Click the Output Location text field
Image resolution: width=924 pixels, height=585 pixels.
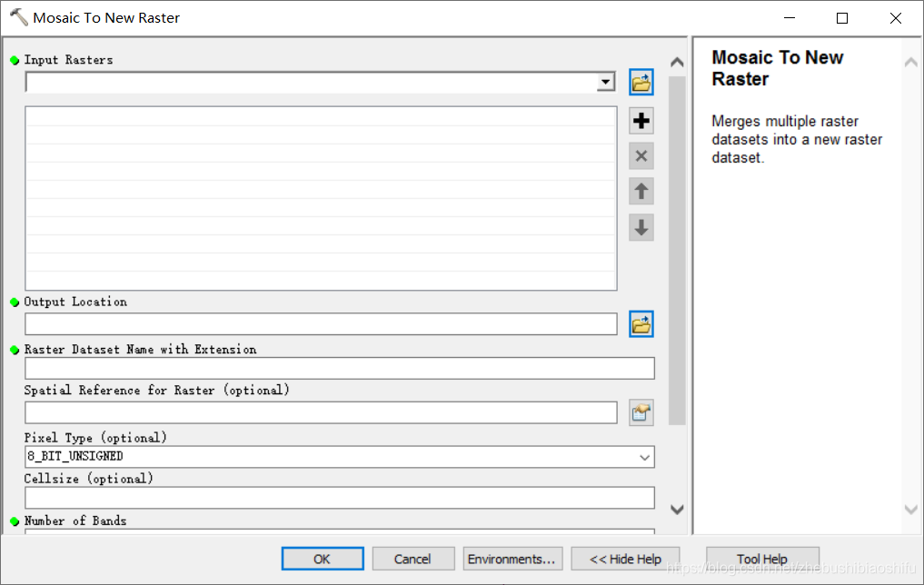point(321,324)
